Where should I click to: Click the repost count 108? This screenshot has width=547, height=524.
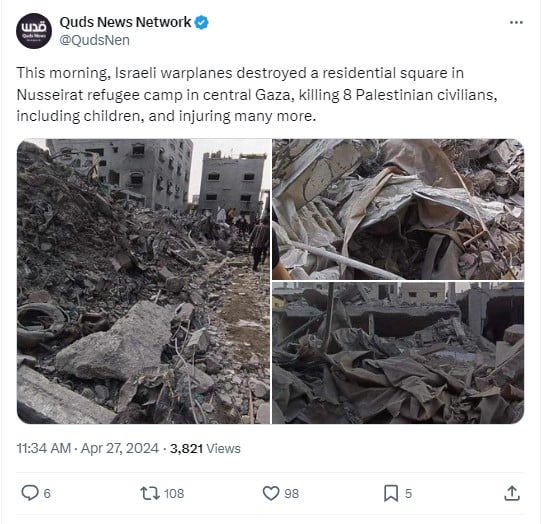tap(174, 494)
